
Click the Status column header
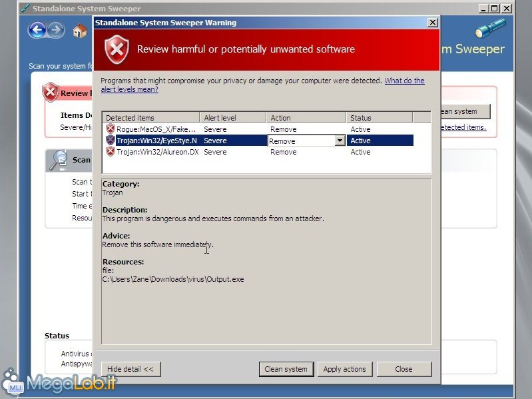point(380,117)
